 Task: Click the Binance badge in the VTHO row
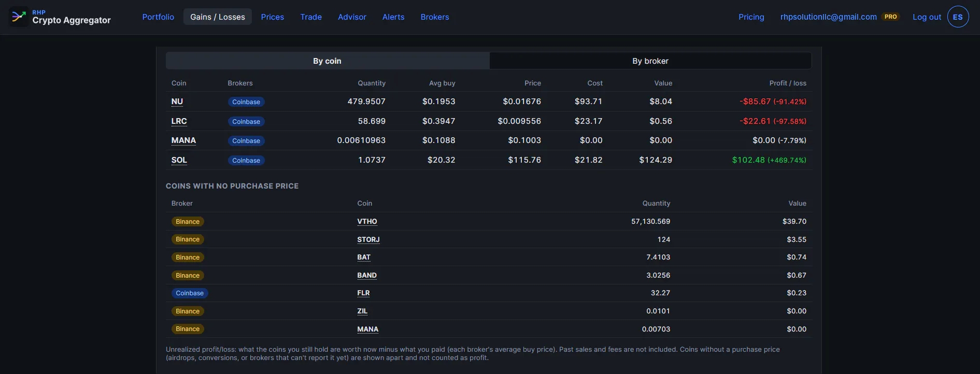[x=188, y=222]
